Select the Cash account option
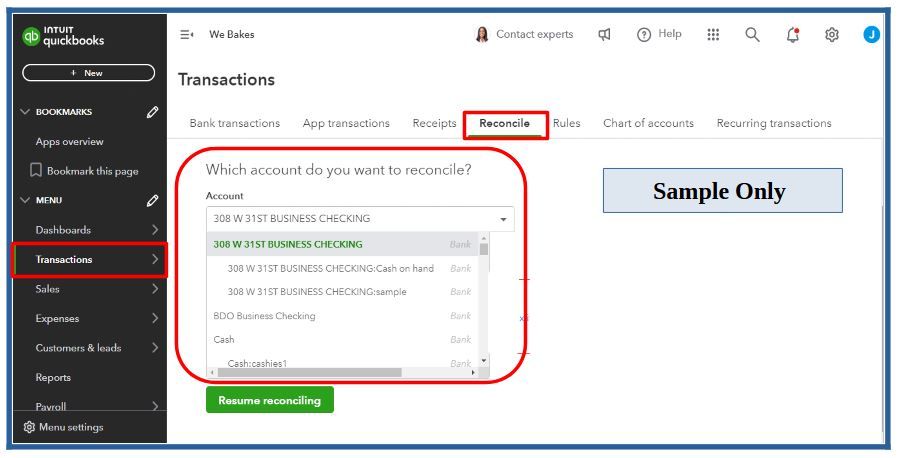Screen dimensions: 898x458 [342, 339]
